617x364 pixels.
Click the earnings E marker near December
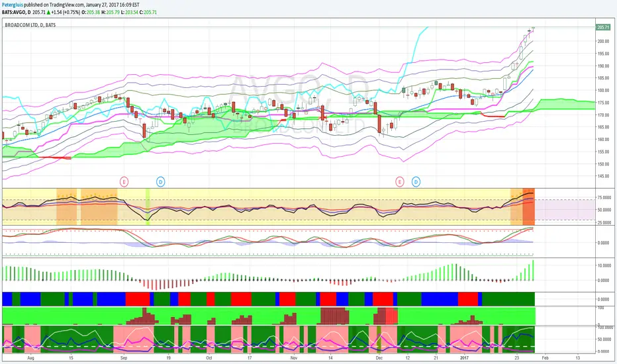[x=399, y=182]
